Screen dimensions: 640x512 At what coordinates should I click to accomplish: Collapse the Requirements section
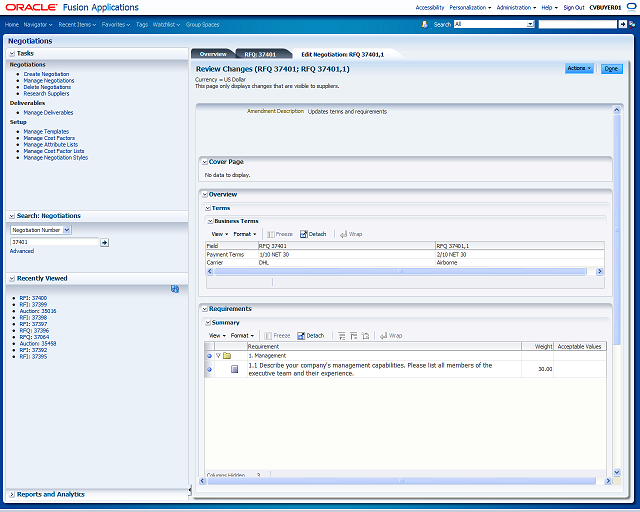click(x=205, y=309)
